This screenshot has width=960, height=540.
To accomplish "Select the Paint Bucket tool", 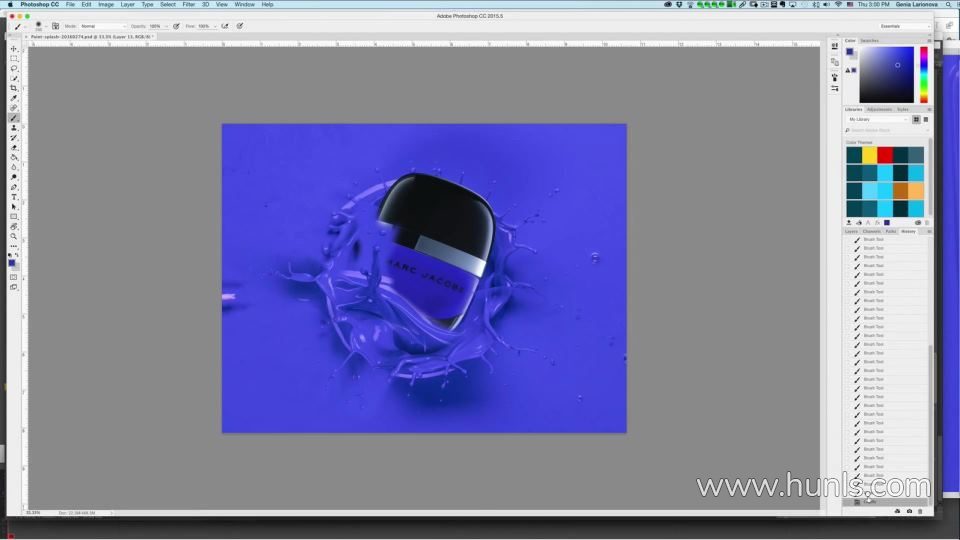I will [x=13, y=157].
